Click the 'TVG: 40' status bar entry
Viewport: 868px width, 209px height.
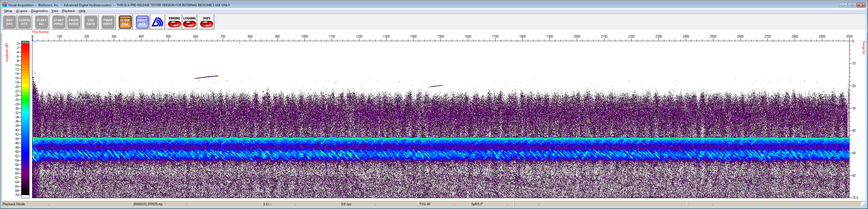click(x=425, y=204)
